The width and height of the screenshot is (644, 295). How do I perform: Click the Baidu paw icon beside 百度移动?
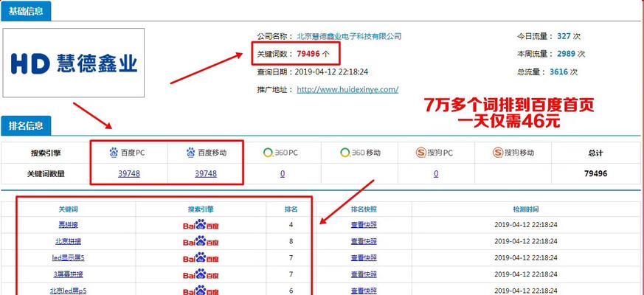click(190, 153)
